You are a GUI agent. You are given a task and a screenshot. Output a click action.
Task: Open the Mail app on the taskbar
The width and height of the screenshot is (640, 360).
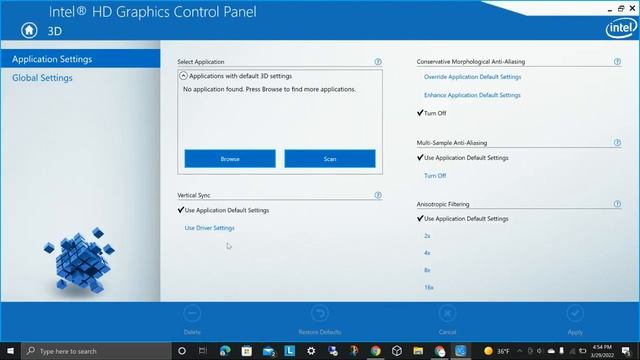pyautogui.click(x=269, y=351)
